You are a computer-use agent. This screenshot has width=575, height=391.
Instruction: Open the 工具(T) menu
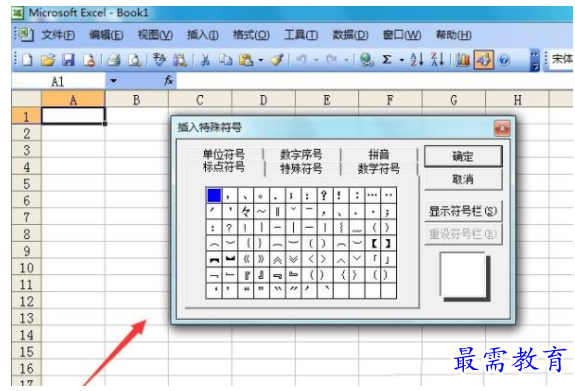coord(301,35)
